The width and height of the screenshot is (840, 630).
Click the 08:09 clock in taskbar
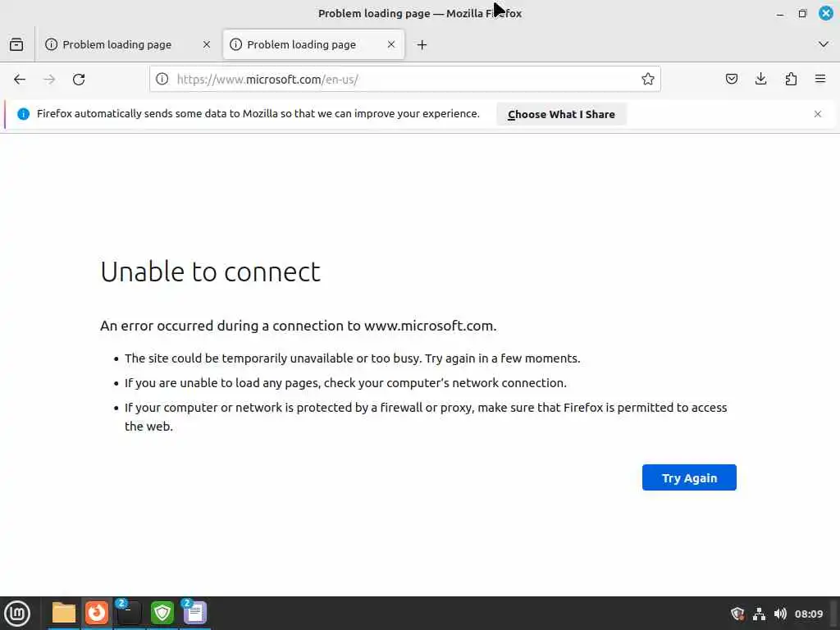coord(808,614)
